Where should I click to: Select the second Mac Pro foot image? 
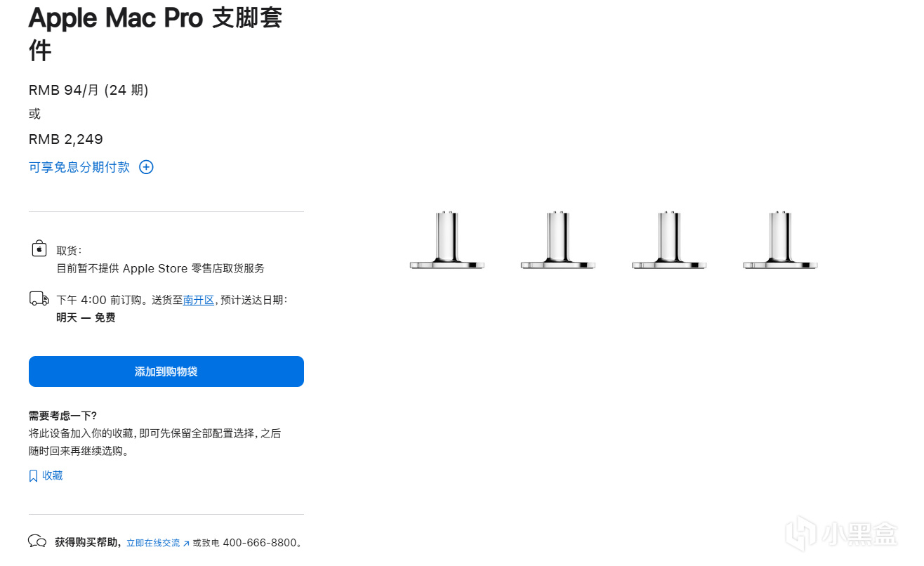click(x=558, y=240)
